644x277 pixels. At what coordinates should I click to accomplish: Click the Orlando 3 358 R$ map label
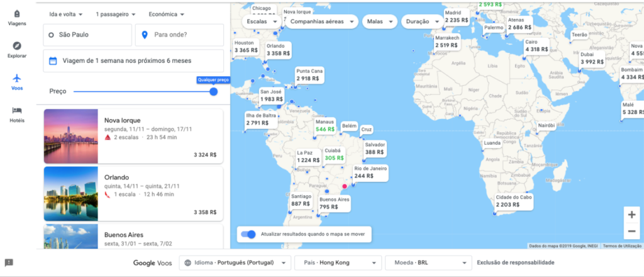[x=278, y=50]
